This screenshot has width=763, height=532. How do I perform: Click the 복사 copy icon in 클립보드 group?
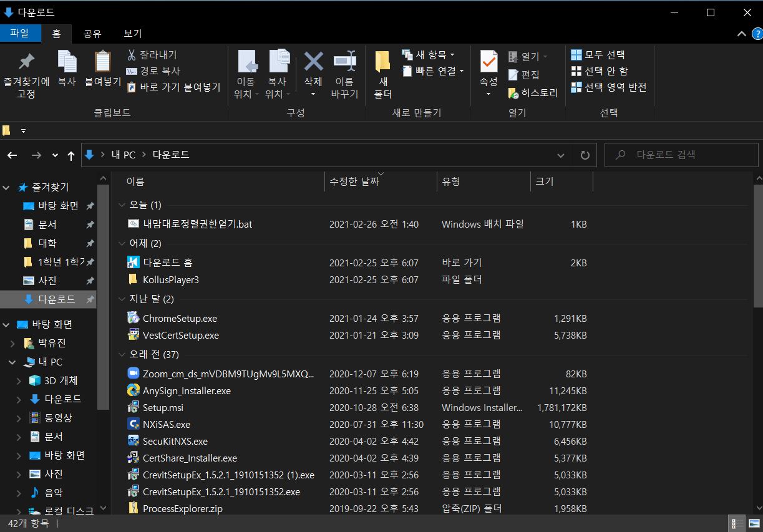(x=67, y=62)
